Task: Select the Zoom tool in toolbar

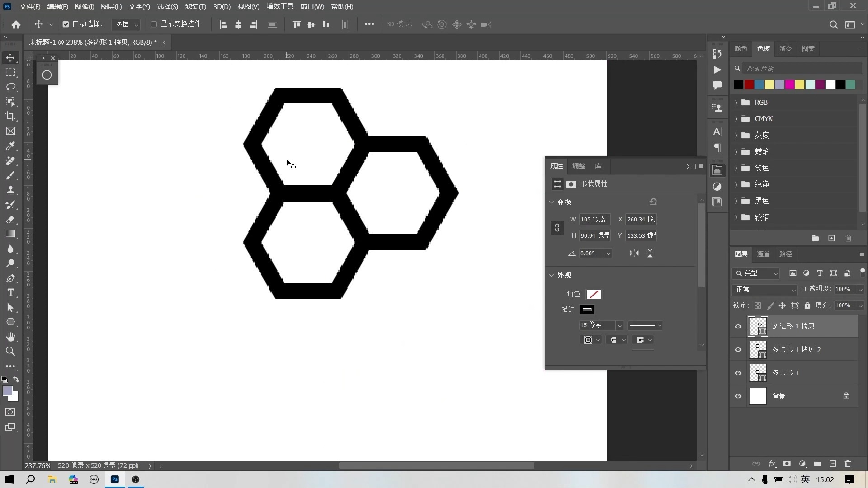Action: 10,352
